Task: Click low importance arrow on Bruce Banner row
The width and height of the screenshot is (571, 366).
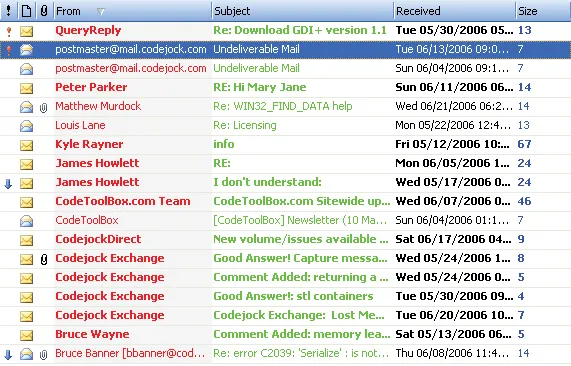Action: click(x=8, y=354)
